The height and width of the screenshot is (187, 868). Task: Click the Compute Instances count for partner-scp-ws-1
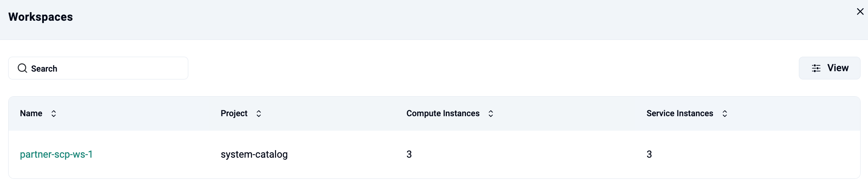click(409, 155)
